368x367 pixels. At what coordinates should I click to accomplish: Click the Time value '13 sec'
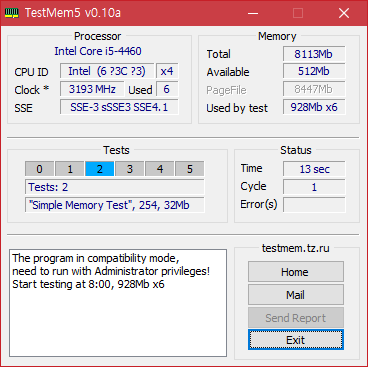click(314, 169)
